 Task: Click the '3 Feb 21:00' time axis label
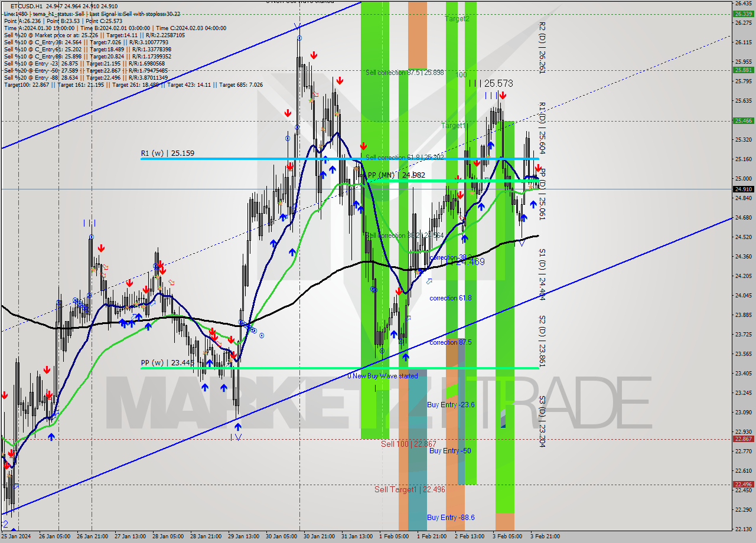(545, 537)
